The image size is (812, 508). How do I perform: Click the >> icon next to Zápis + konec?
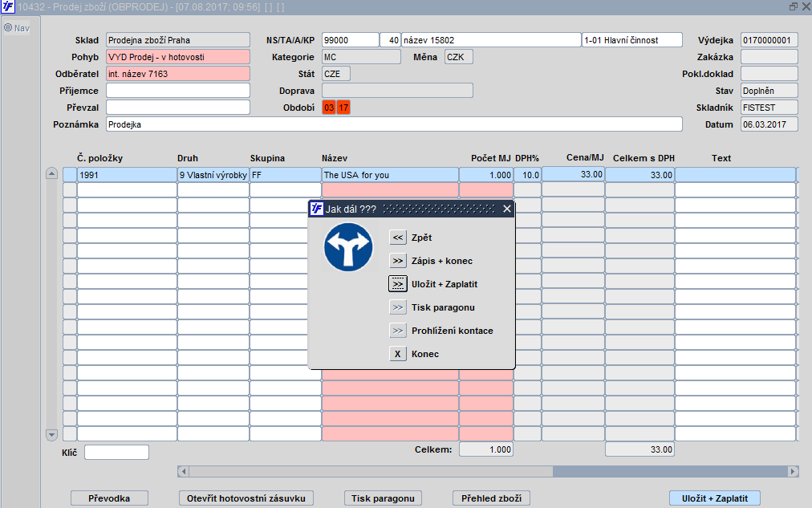pyautogui.click(x=398, y=261)
